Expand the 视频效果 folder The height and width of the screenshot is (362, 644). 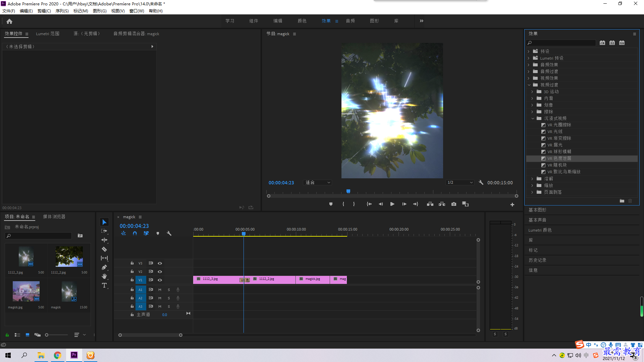point(529,78)
